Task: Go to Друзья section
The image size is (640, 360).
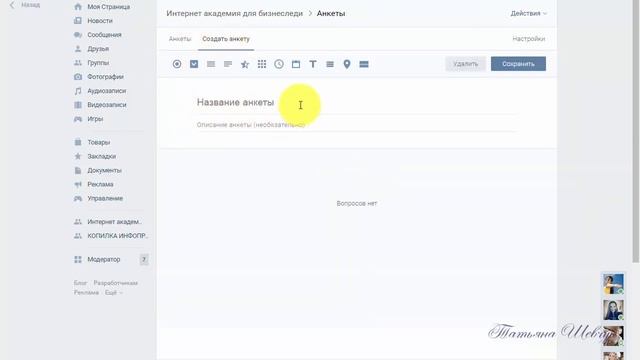Action: point(98,49)
